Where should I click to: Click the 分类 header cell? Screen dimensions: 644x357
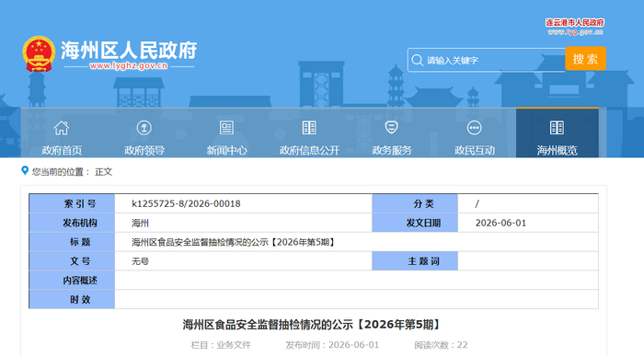(415, 203)
